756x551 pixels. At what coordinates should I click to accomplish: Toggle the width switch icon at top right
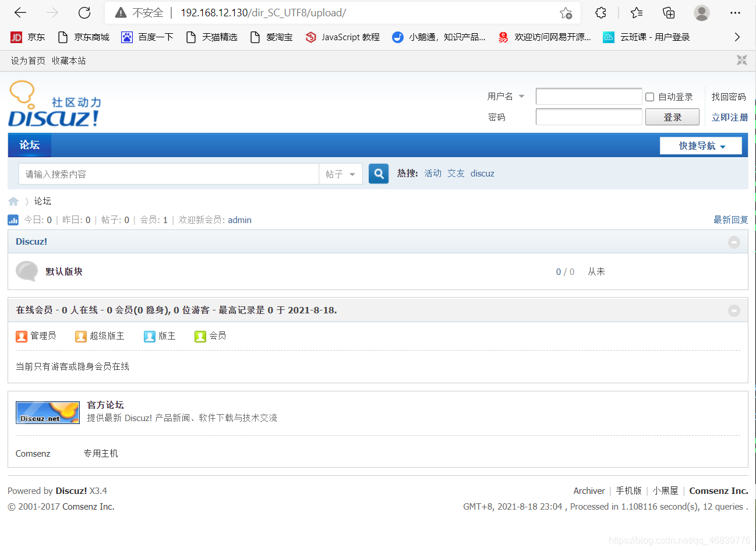coord(741,60)
